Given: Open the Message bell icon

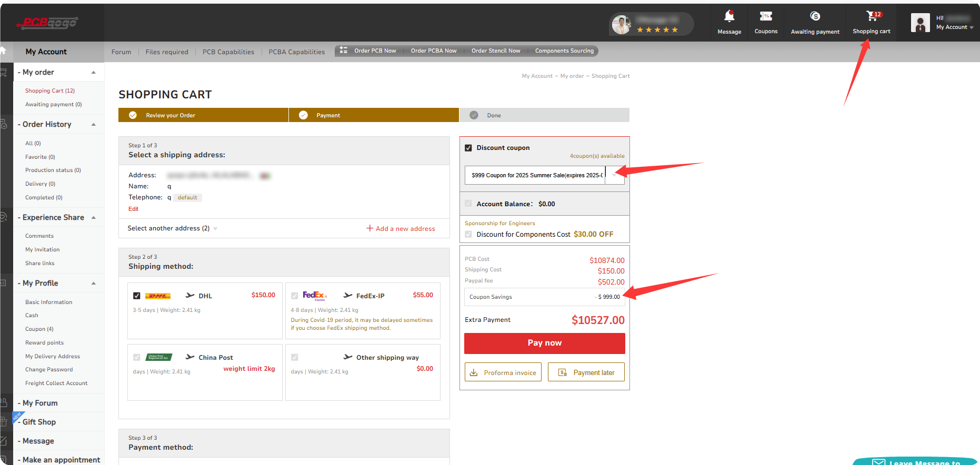Looking at the screenshot, I should tap(729, 16).
